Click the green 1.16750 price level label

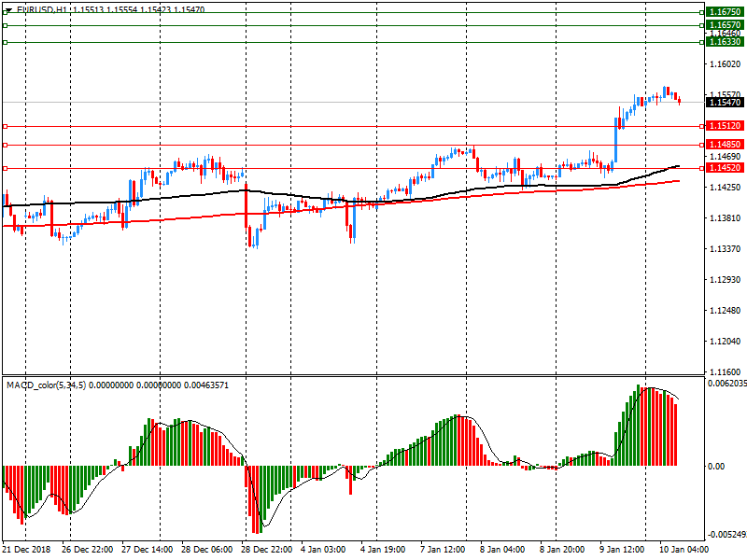point(725,9)
